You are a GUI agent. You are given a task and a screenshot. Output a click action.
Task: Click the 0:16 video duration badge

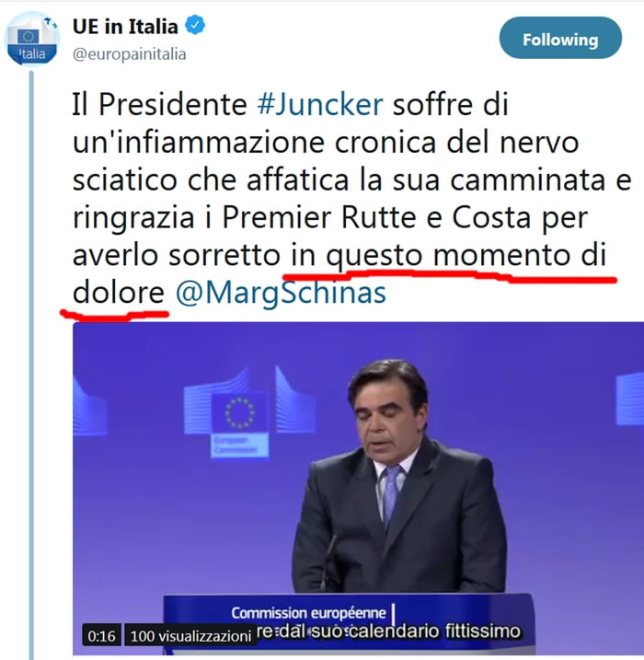102,636
